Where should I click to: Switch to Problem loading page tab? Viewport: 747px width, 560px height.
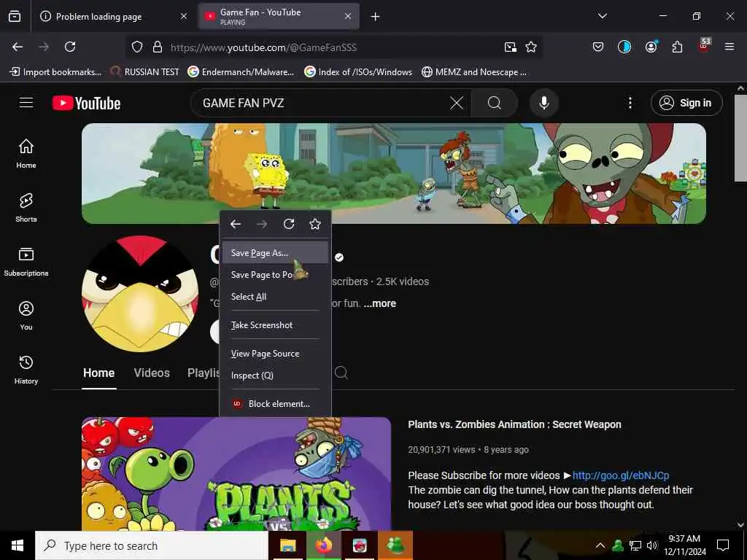(107, 17)
